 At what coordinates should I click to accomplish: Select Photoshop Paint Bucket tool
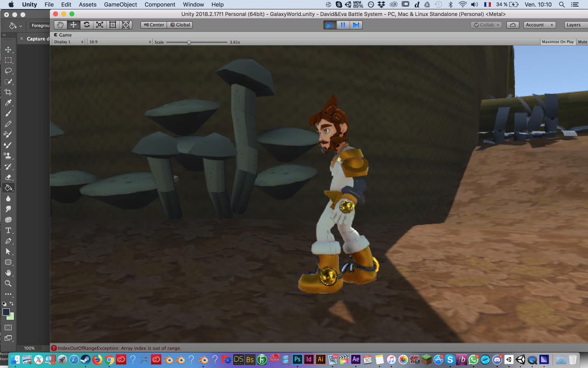tap(8, 188)
